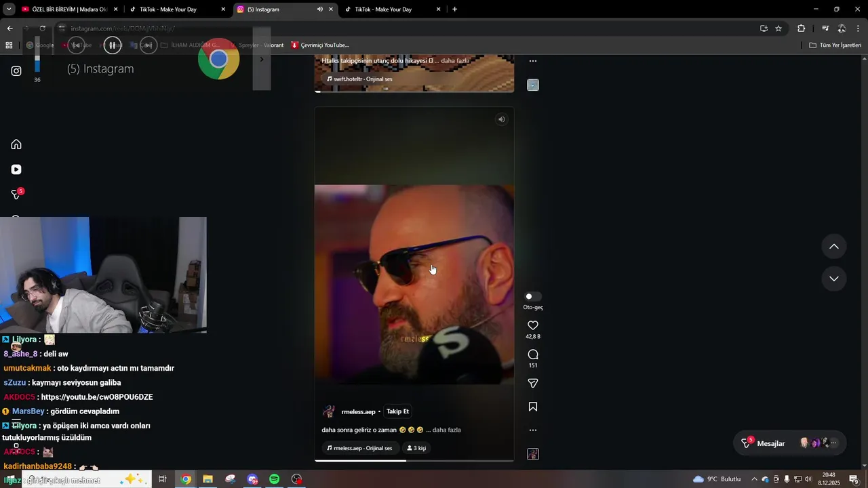Open the Çevrimiçi YouTube bookmark
868x488 pixels.
pos(320,45)
